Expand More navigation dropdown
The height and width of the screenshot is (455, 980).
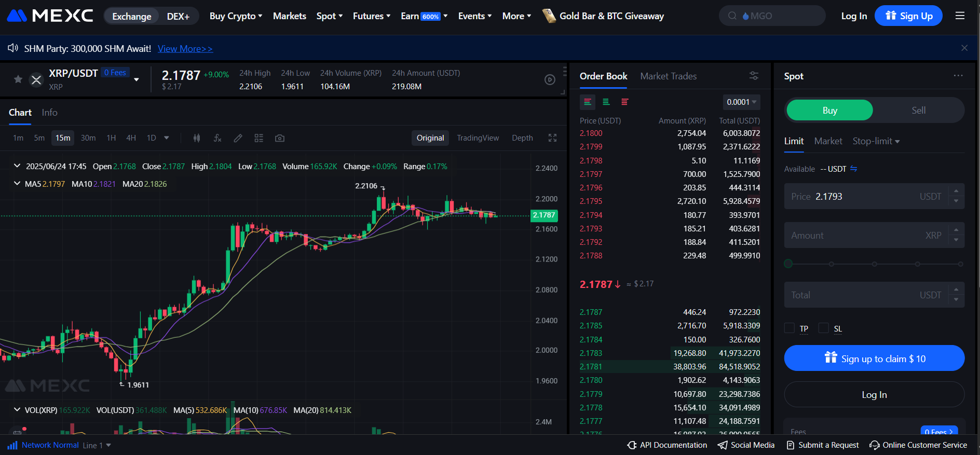(x=516, y=16)
